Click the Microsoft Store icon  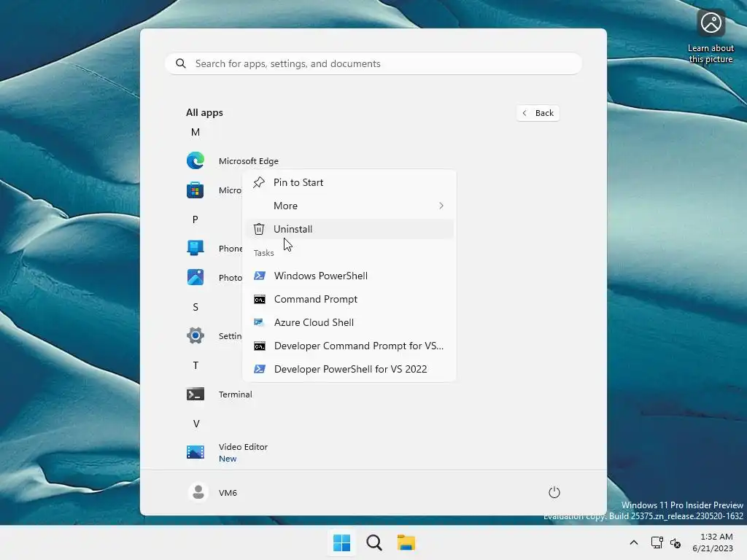click(x=196, y=190)
